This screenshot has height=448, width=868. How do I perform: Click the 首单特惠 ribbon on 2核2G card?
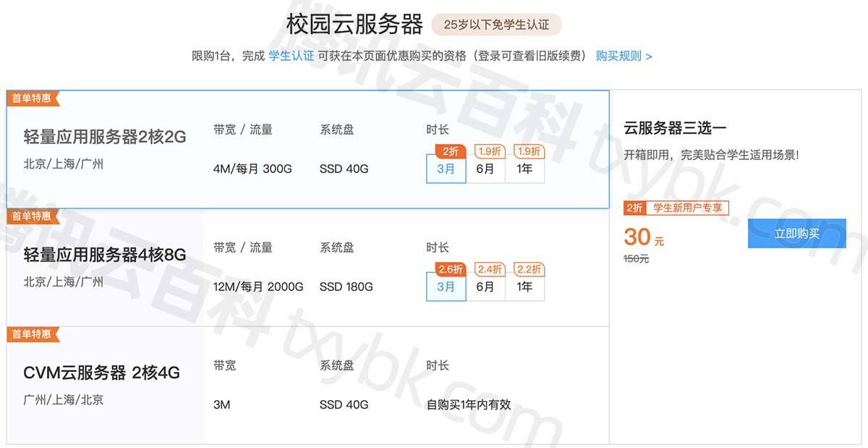33,98
